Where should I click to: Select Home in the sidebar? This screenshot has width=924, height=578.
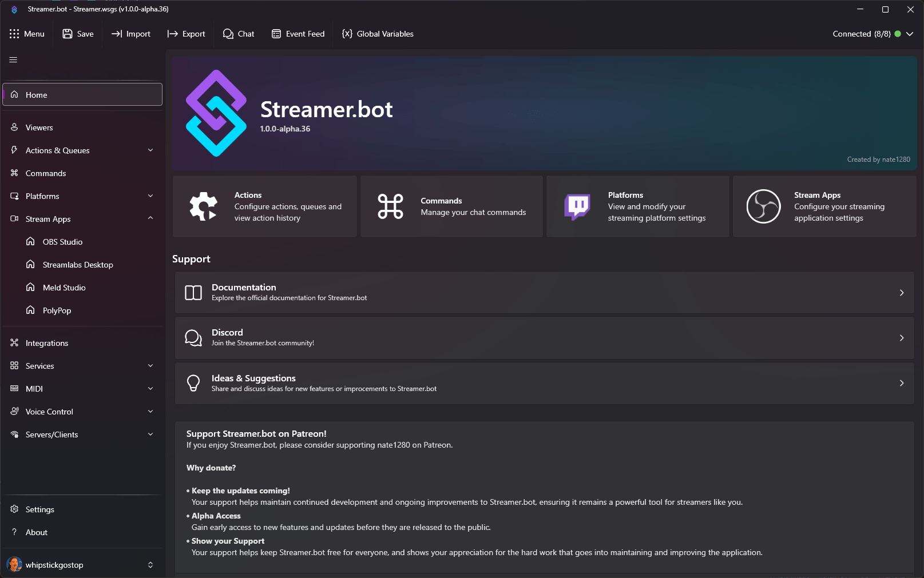(x=36, y=94)
